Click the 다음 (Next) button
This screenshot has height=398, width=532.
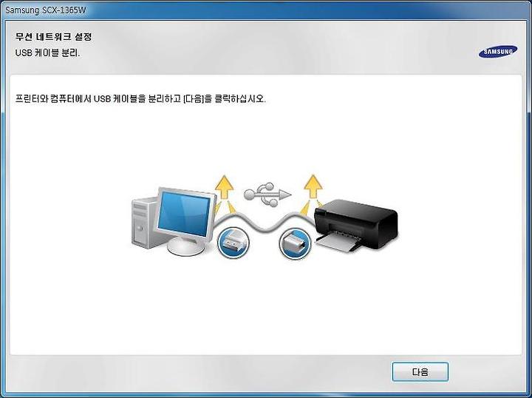click(x=420, y=372)
